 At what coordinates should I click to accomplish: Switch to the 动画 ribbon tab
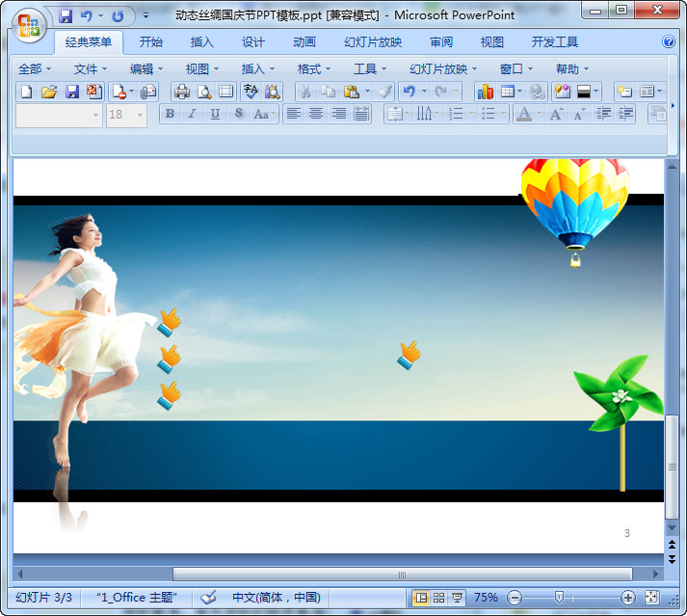pos(304,42)
